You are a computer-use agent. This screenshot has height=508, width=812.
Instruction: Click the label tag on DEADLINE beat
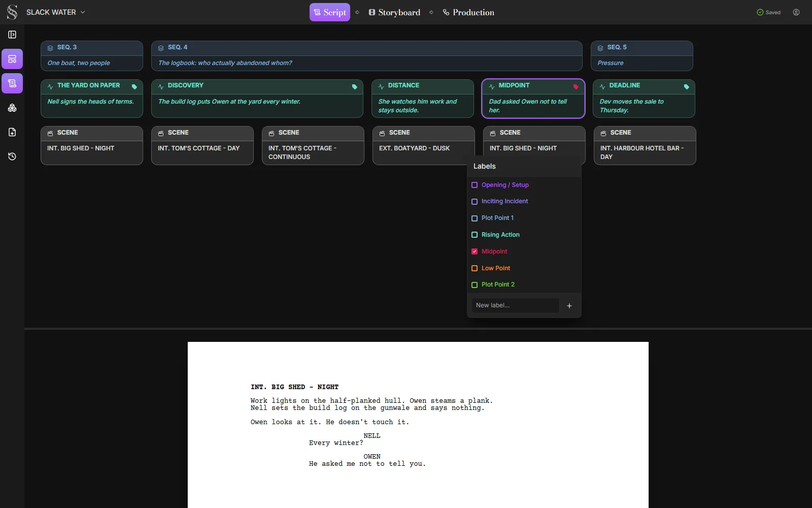tap(687, 87)
